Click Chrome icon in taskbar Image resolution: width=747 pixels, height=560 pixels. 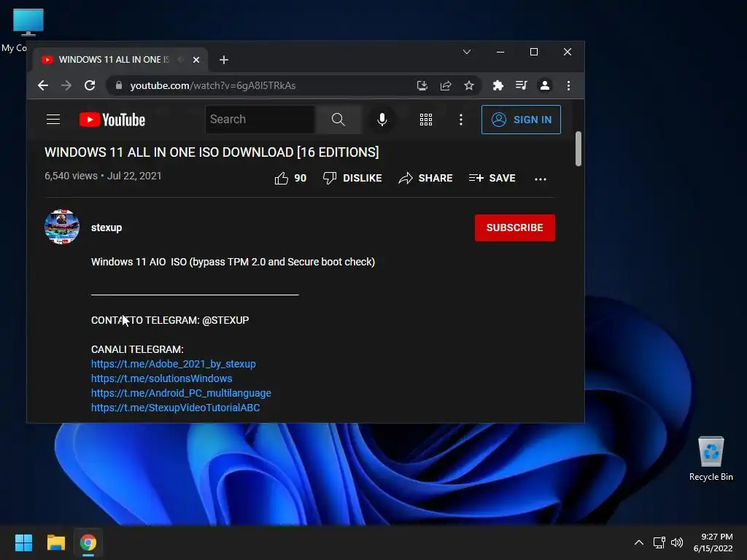88,542
